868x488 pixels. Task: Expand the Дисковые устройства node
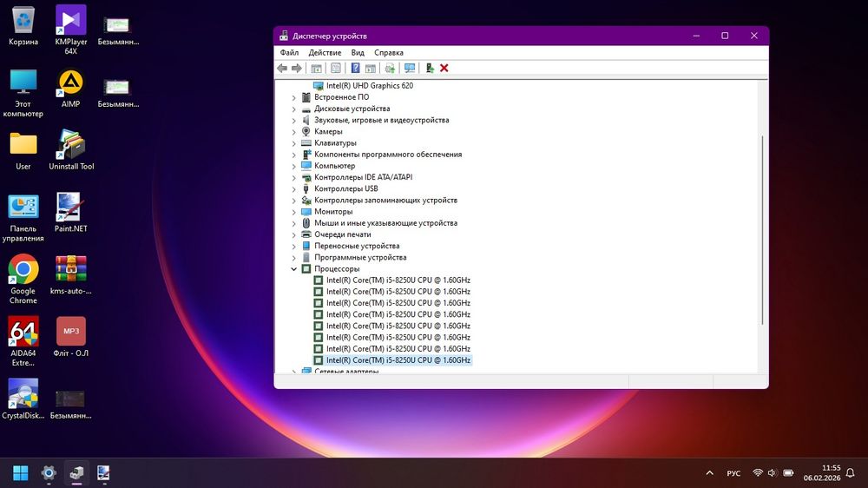click(294, 109)
